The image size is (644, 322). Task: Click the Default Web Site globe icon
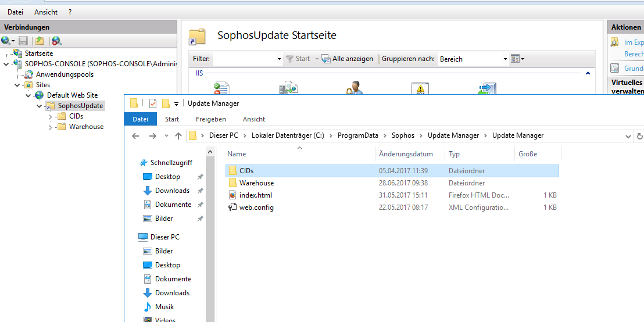coord(39,95)
